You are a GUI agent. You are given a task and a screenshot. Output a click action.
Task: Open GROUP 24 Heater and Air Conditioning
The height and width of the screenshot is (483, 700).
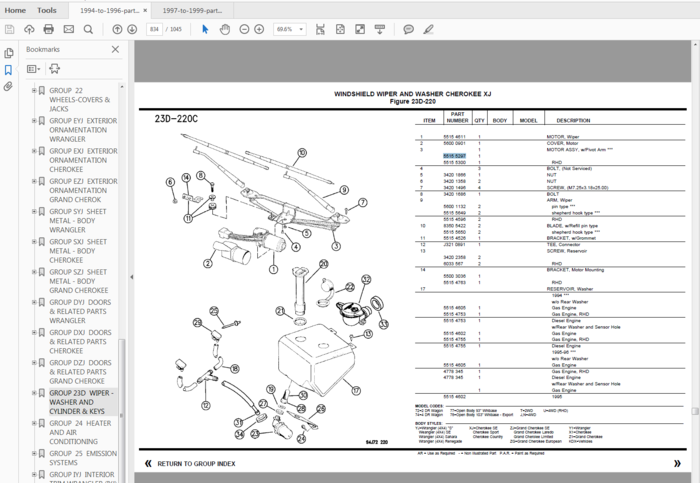pyautogui.click(x=80, y=432)
